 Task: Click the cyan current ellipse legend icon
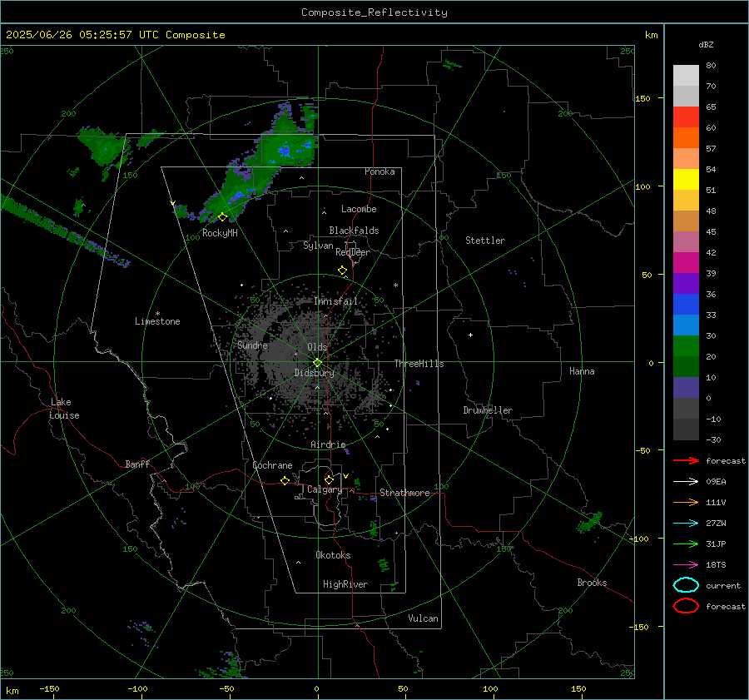click(686, 585)
